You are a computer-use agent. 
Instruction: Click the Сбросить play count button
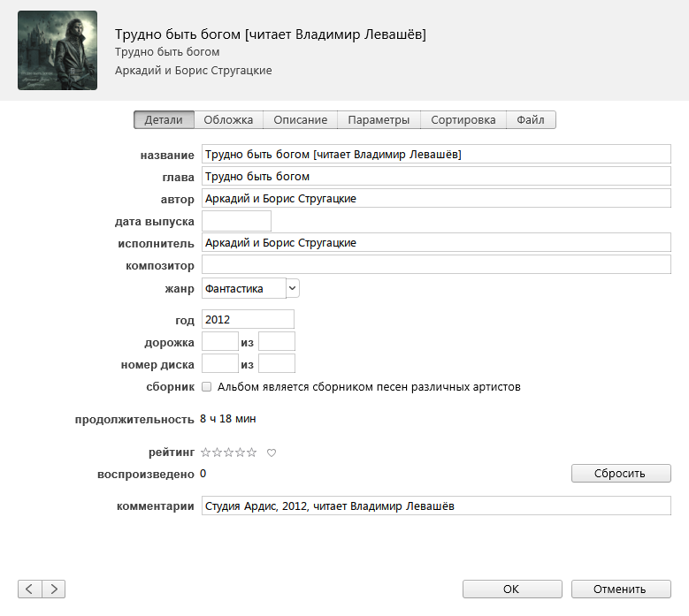click(x=621, y=474)
